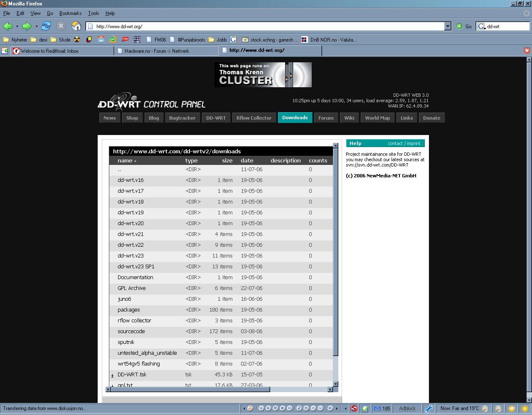This screenshot has width=532, height=415.
Task: Open the Forward button history dropdown arrow
Action: 37,27
